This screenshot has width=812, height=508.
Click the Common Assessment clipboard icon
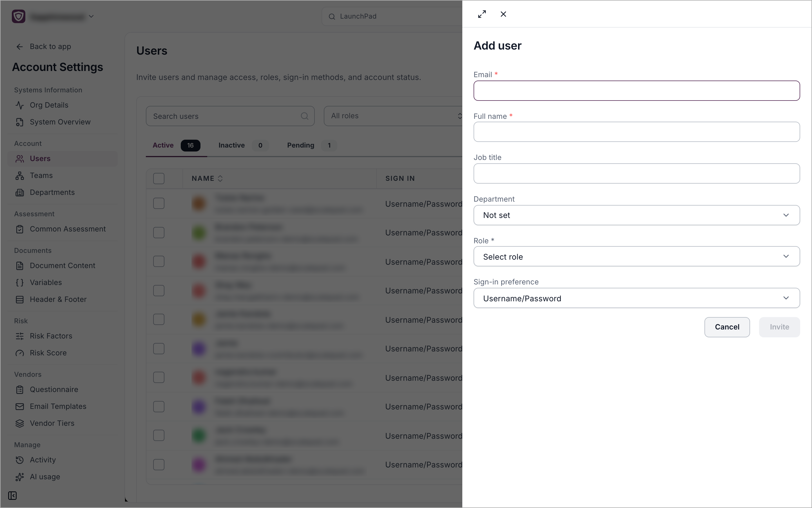click(20, 229)
